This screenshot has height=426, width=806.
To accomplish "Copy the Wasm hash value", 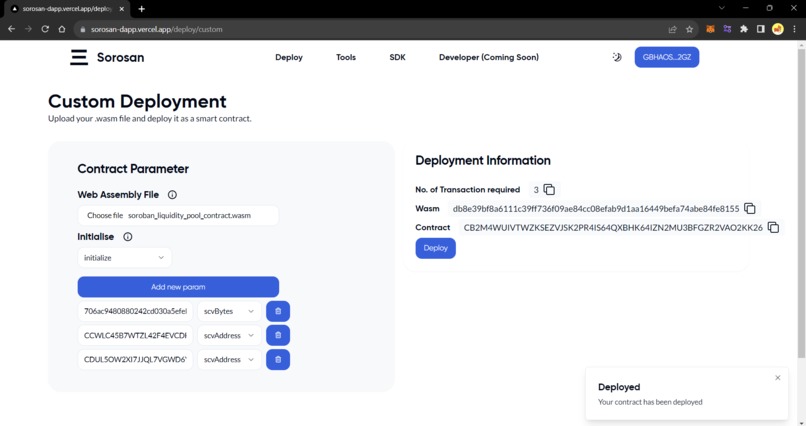I will point(749,209).
